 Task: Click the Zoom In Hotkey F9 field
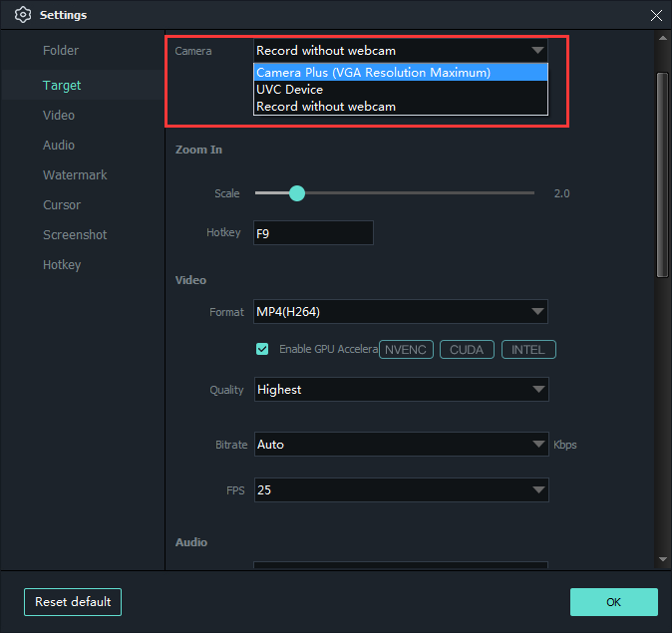[313, 232]
